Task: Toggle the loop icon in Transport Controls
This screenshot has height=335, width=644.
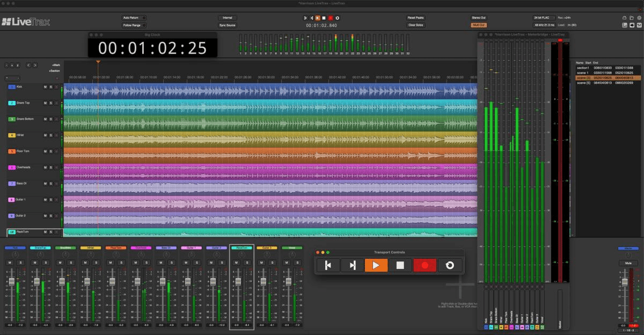Action: 450,265
